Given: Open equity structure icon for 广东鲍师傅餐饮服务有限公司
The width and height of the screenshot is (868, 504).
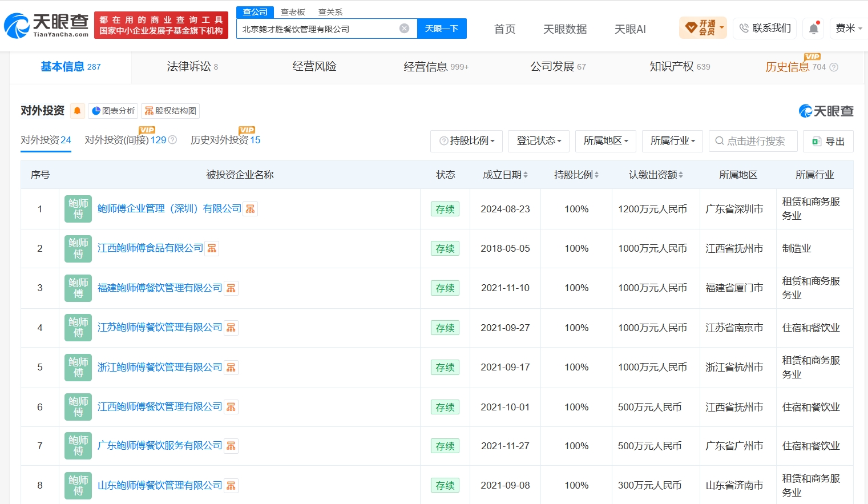Looking at the screenshot, I should tap(231, 446).
